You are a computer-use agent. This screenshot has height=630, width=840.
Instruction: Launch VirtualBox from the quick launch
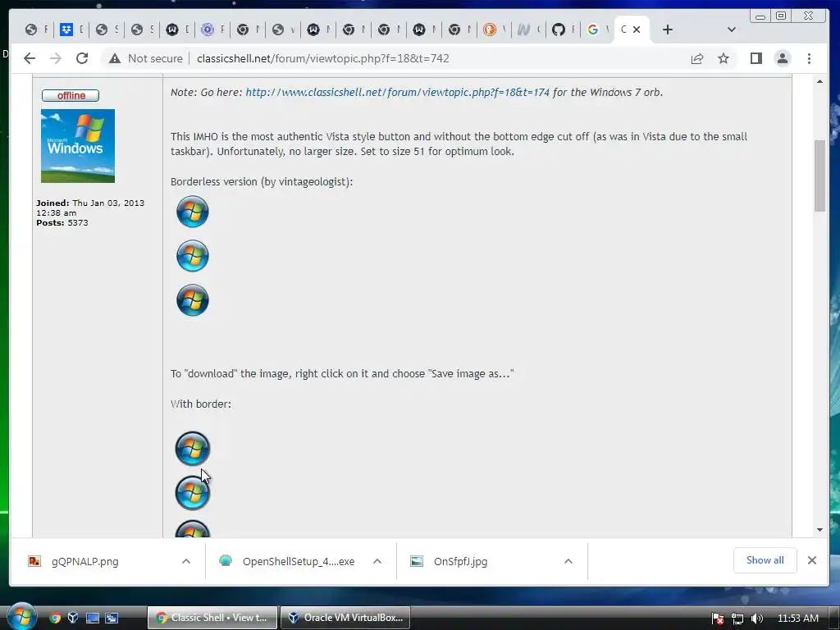click(73, 618)
